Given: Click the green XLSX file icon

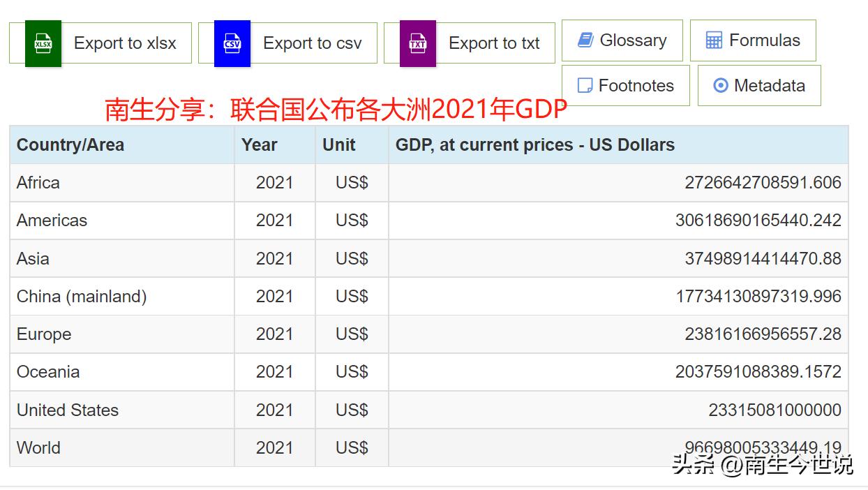Looking at the screenshot, I should [42, 43].
